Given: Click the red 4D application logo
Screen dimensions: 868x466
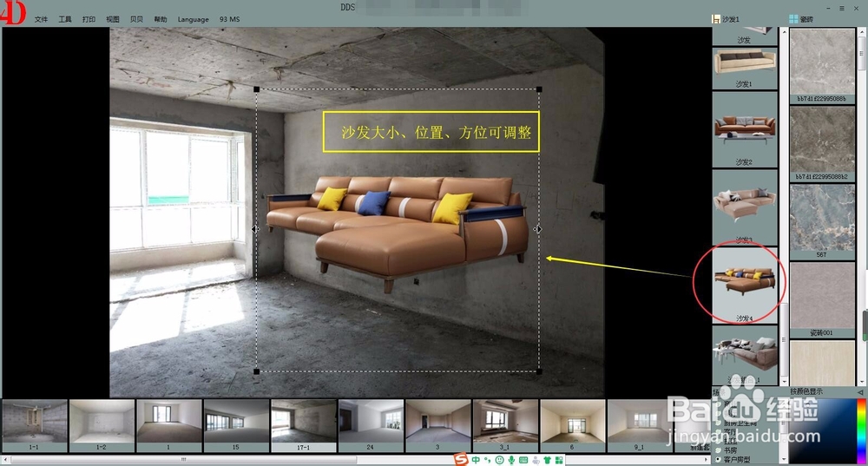Looking at the screenshot, I should (x=13, y=12).
